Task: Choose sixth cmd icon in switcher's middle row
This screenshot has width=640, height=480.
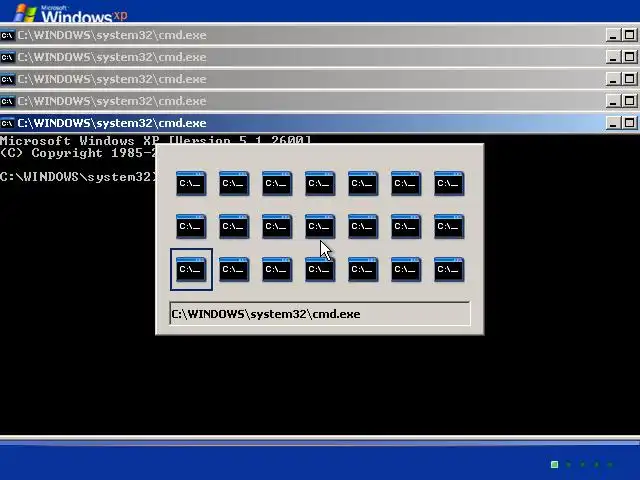Action: (406, 226)
